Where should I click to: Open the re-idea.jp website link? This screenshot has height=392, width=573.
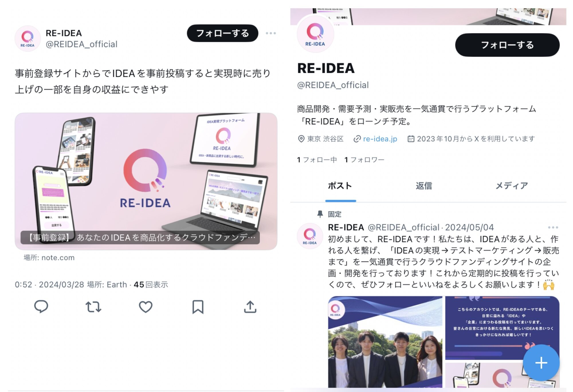pos(380,139)
